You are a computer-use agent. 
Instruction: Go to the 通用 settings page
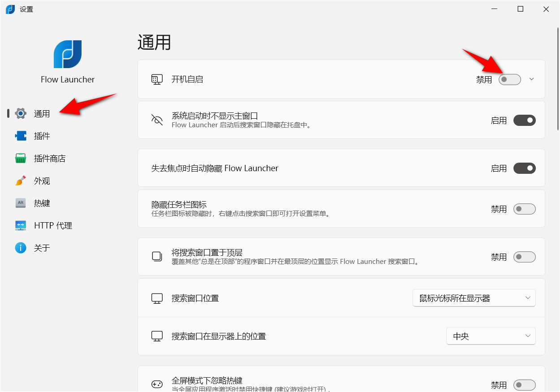coord(42,113)
